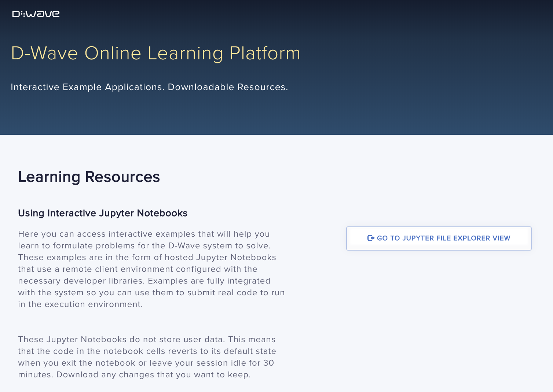Viewport: 553px width, 392px height.
Task: Click 'Using Interactive Jupyter Notebooks' subheading
Action: pyautogui.click(x=103, y=213)
